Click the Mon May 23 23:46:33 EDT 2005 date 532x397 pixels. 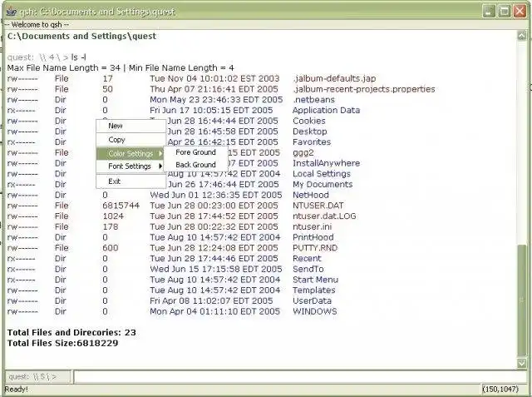[x=216, y=100]
